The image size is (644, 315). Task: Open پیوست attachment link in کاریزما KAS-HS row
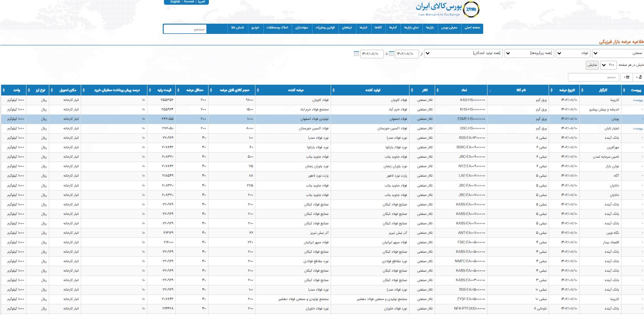pos(638,100)
